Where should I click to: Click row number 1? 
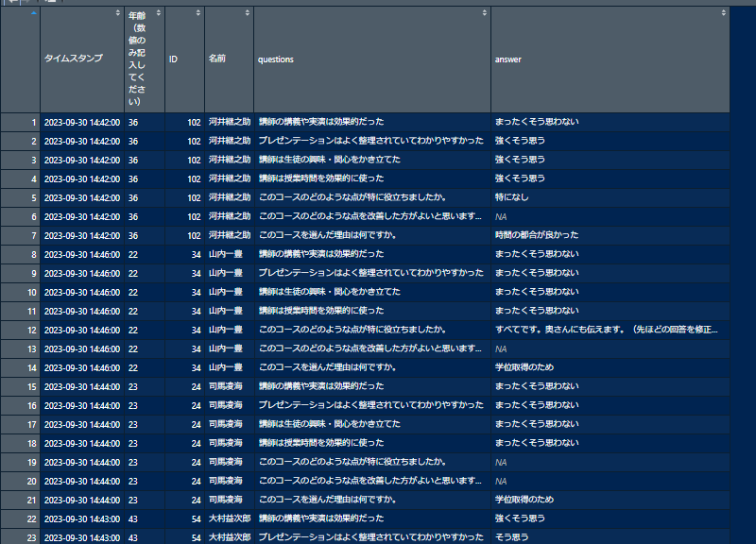point(34,123)
